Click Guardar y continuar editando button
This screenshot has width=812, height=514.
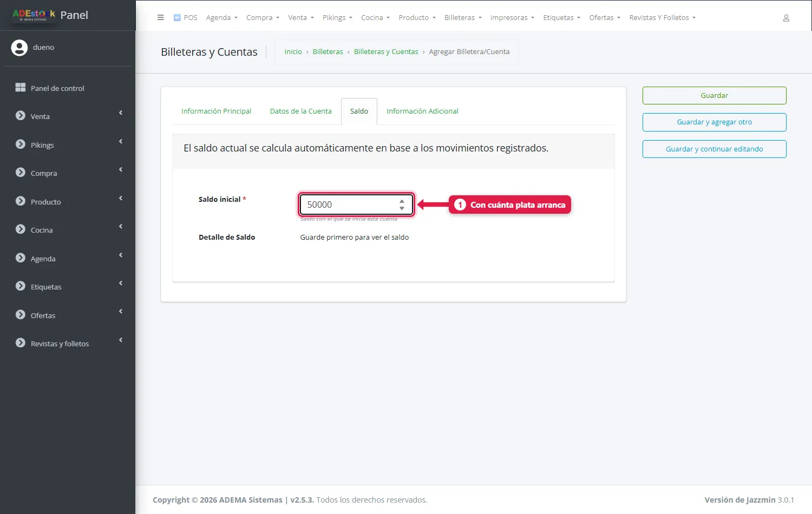point(714,149)
